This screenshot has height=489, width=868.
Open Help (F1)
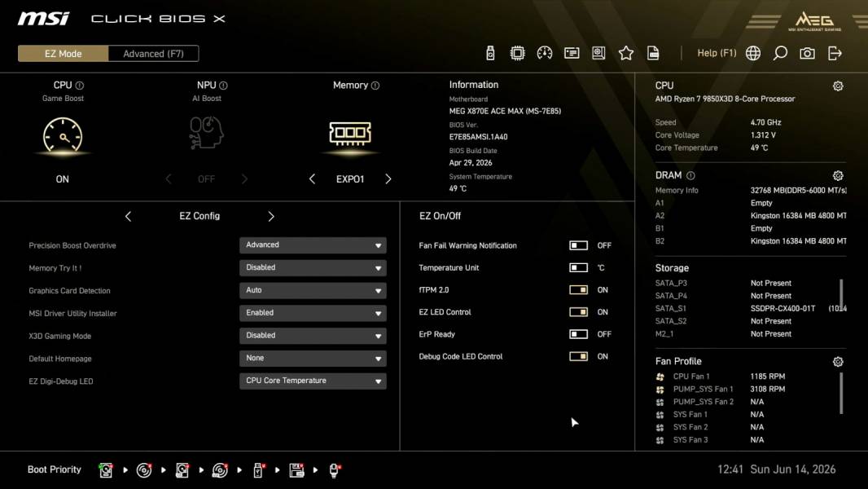pyautogui.click(x=717, y=53)
